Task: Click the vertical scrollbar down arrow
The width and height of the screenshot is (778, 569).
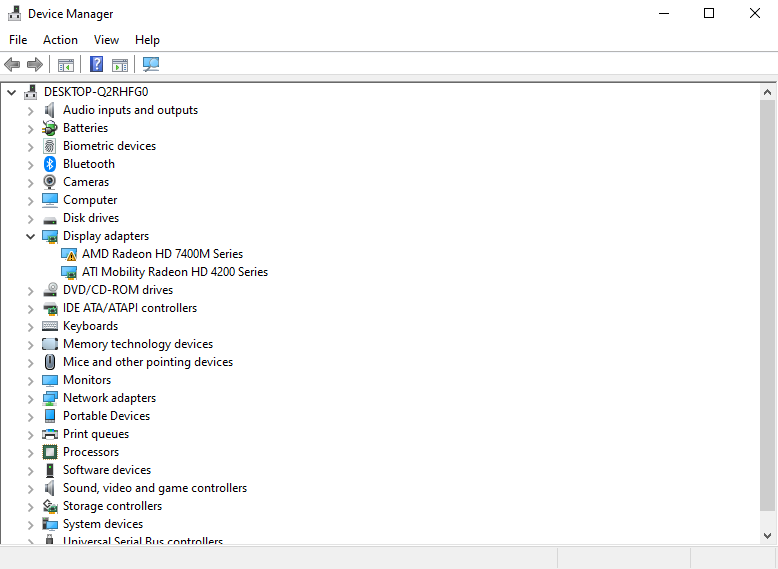Action: [768, 537]
